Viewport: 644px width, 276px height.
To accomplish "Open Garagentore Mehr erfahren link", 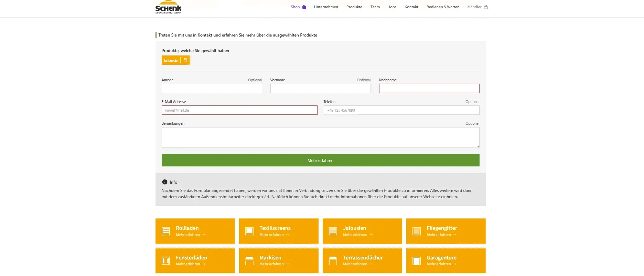I will 441,264.
